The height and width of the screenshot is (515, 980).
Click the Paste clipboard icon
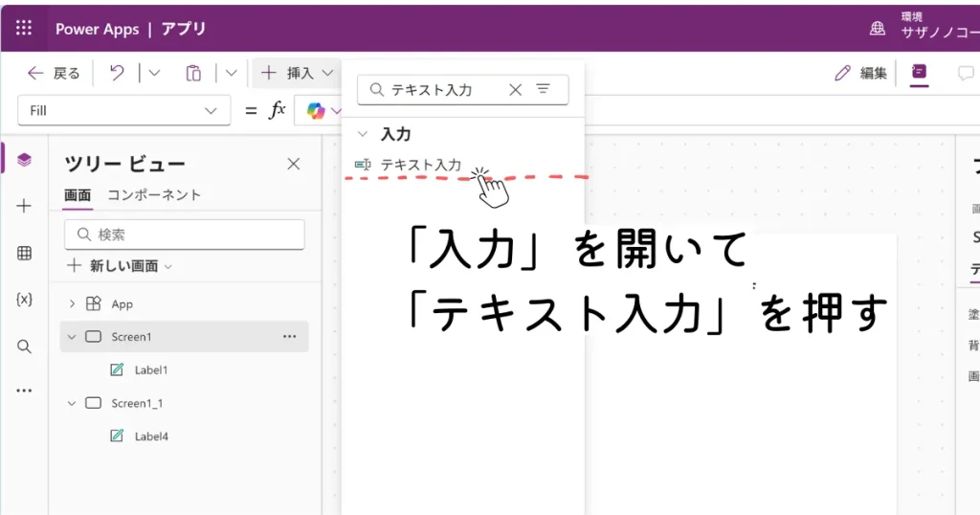193,73
